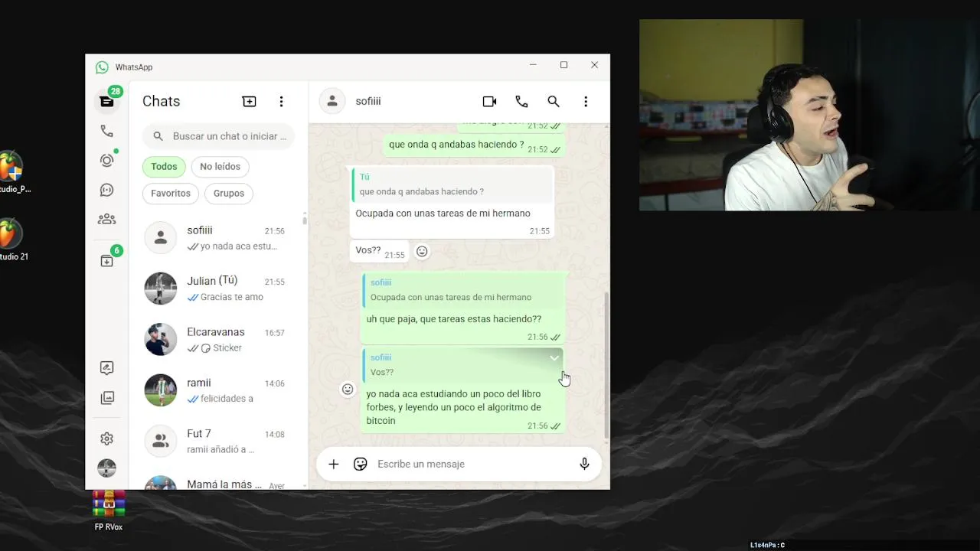Viewport: 980px width, 551px height.
Task: Open the emoji and sticker picker
Action: [361, 464]
